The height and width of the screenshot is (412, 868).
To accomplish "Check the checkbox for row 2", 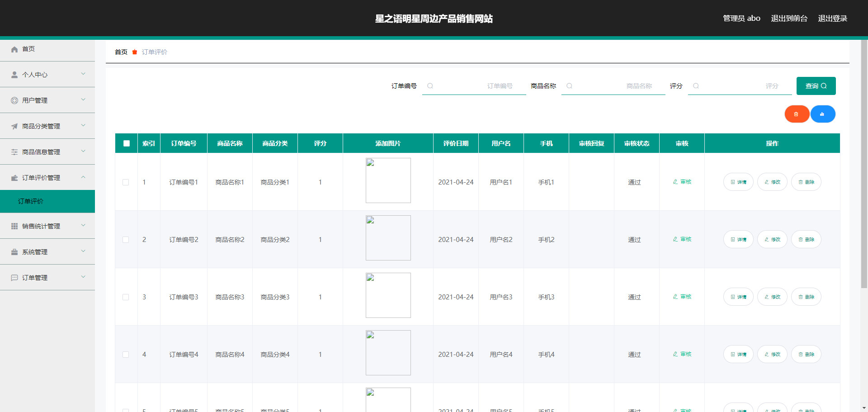I will click(126, 240).
